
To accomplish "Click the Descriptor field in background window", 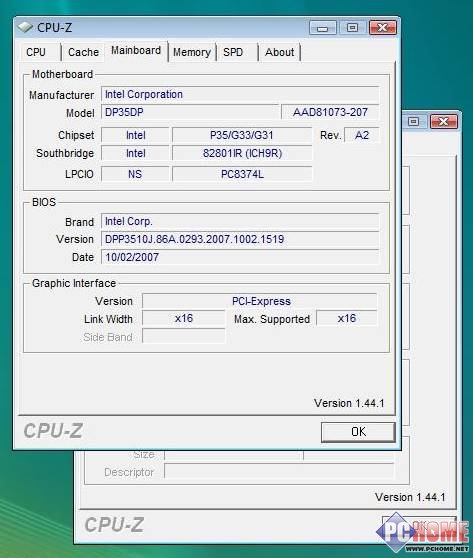I will click(279, 472).
